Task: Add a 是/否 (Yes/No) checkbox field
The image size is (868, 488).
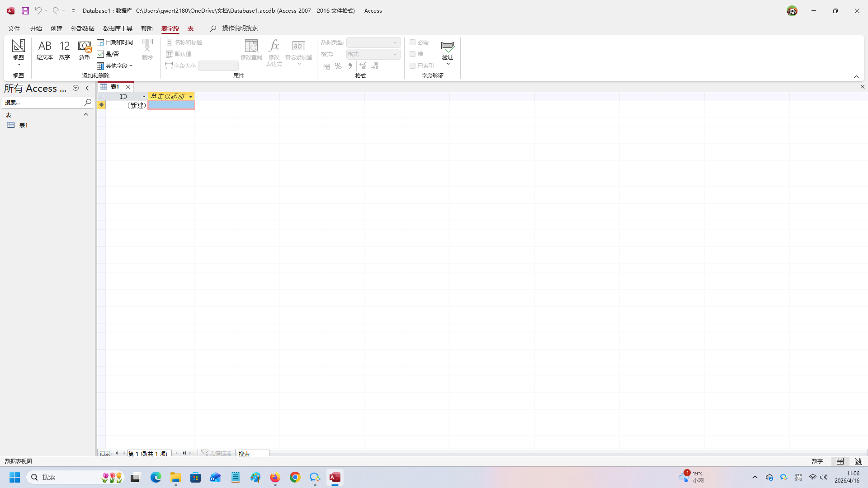Action: coord(108,54)
